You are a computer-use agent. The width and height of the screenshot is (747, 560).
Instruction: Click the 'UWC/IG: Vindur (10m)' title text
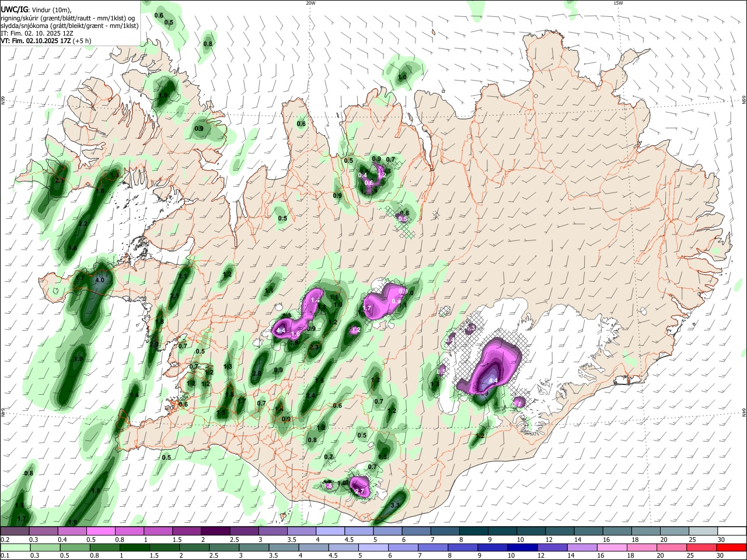[x=36, y=9]
